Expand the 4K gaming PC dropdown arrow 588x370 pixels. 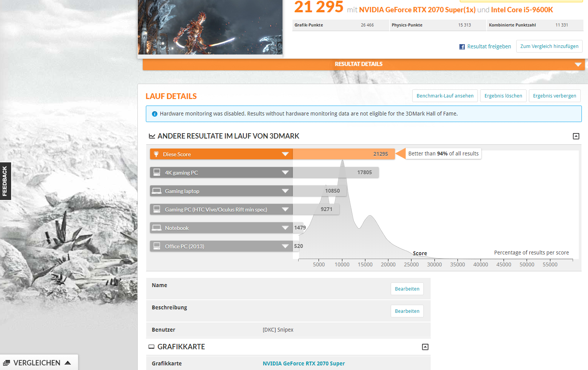point(285,173)
